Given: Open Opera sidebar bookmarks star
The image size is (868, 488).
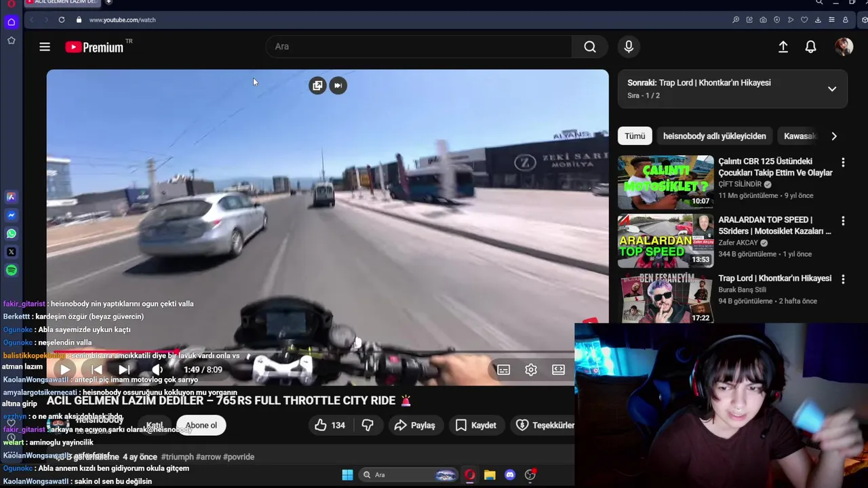Looking at the screenshot, I should click(12, 41).
